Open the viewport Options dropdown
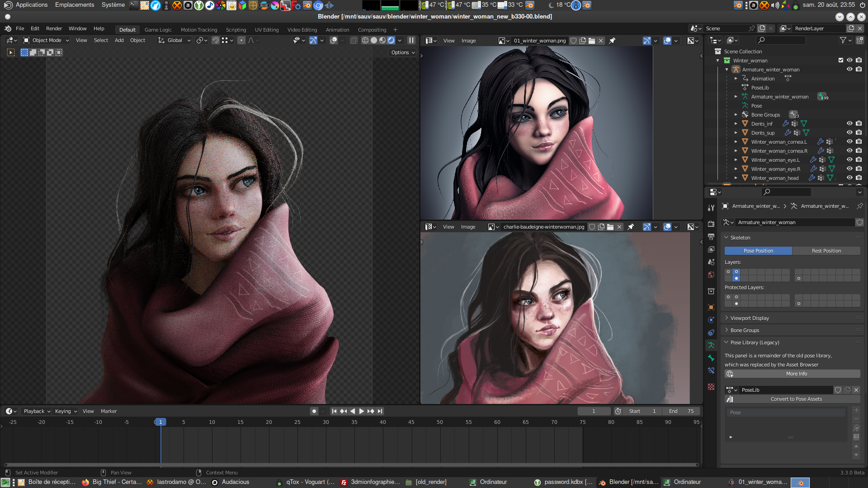868x488 pixels. 403,52
